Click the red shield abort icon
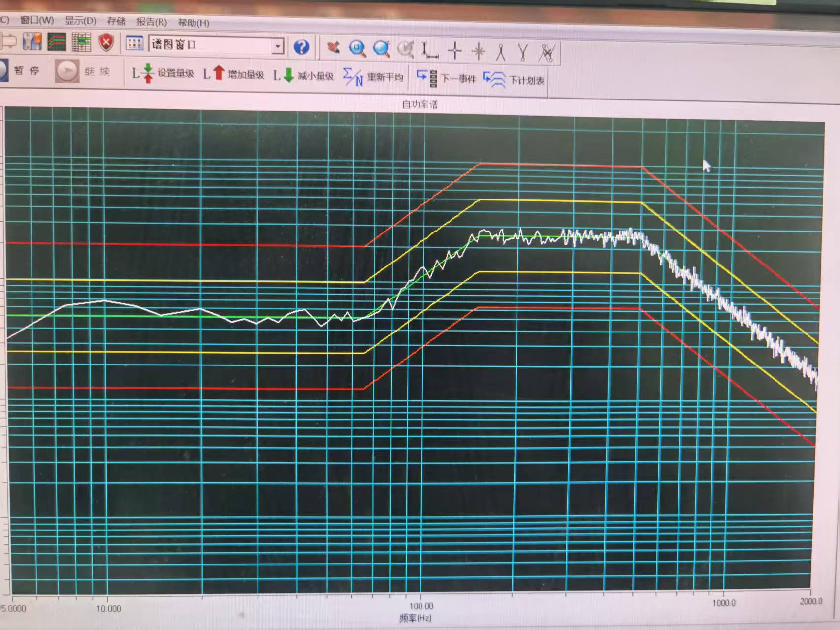 pyautogui.click(x=106, y=43)
